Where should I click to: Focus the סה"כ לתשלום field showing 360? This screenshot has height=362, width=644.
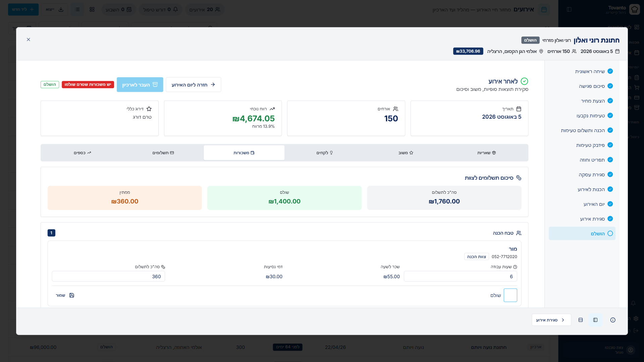click(108, 277)
